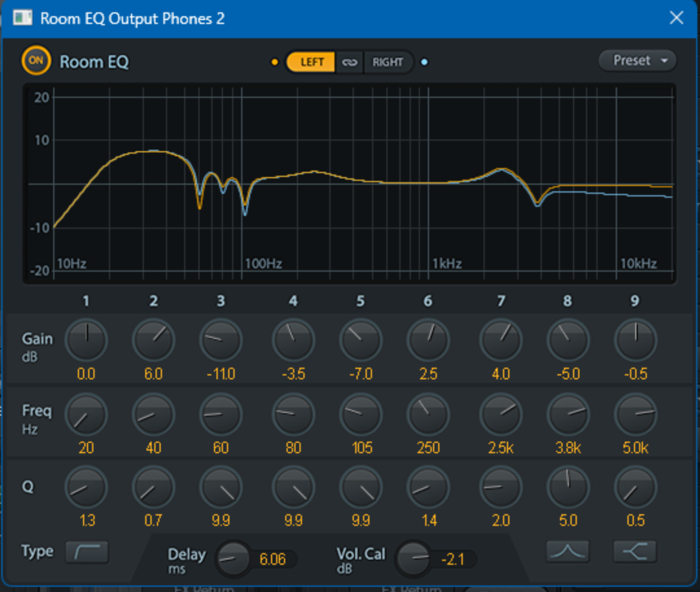
Task: Click band 2 Gain knob set to 6.0
Action: point(154,340)
